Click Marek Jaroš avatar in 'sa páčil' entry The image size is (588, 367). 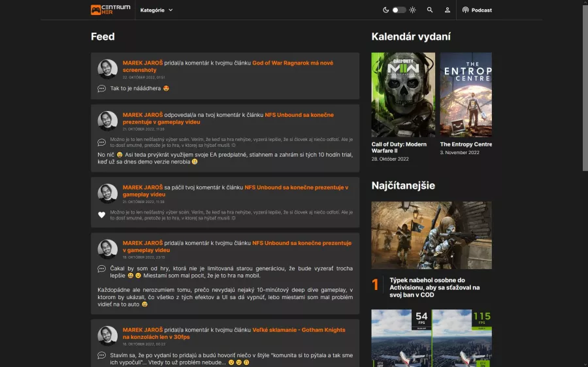click(108, 193)
